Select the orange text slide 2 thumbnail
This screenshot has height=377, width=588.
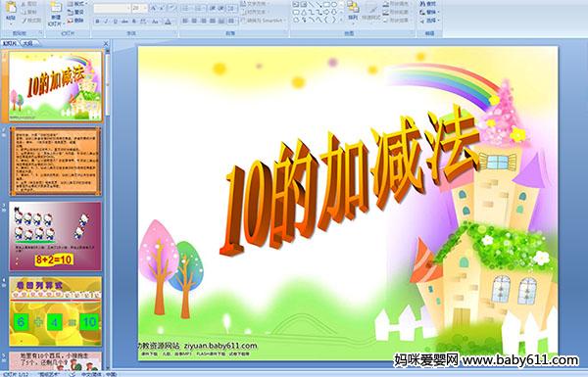[56, 162]
